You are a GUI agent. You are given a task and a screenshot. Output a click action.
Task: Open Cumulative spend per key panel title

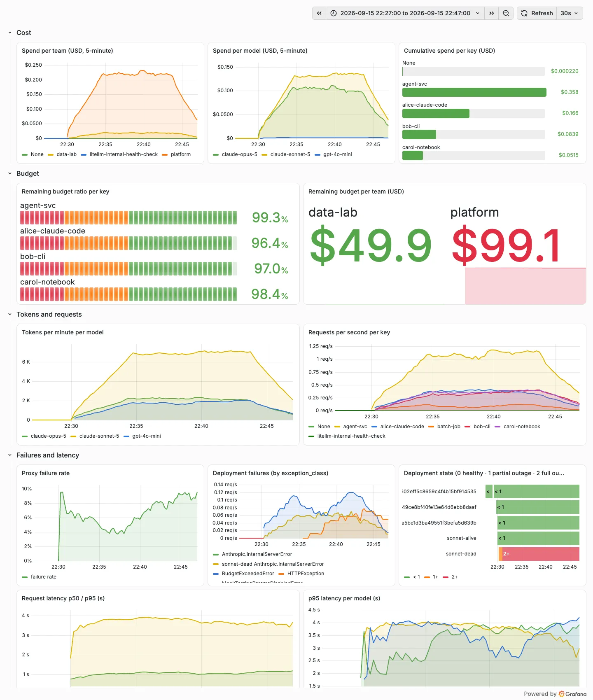tap(449, 51)
